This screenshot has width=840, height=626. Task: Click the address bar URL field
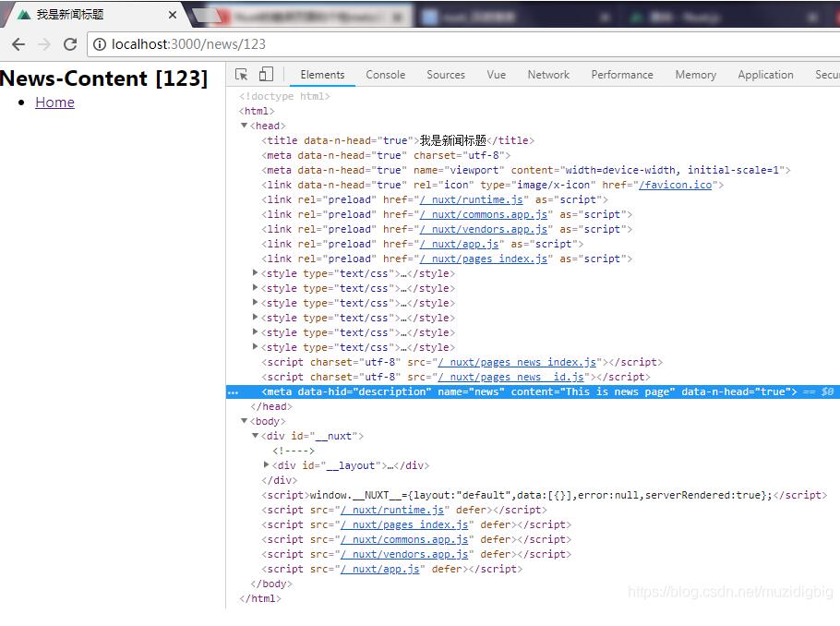coord(369,44)
